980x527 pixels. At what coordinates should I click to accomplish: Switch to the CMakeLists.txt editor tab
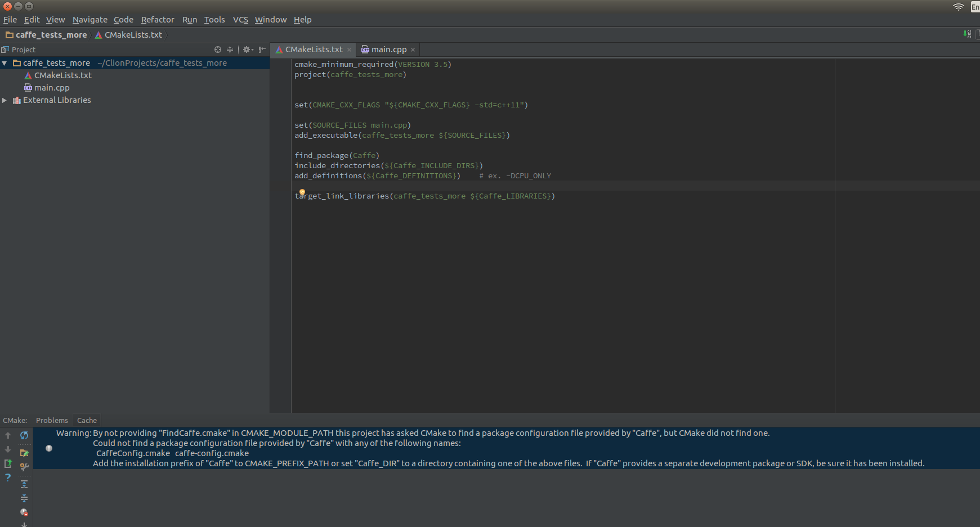click(x=314, y=49)
